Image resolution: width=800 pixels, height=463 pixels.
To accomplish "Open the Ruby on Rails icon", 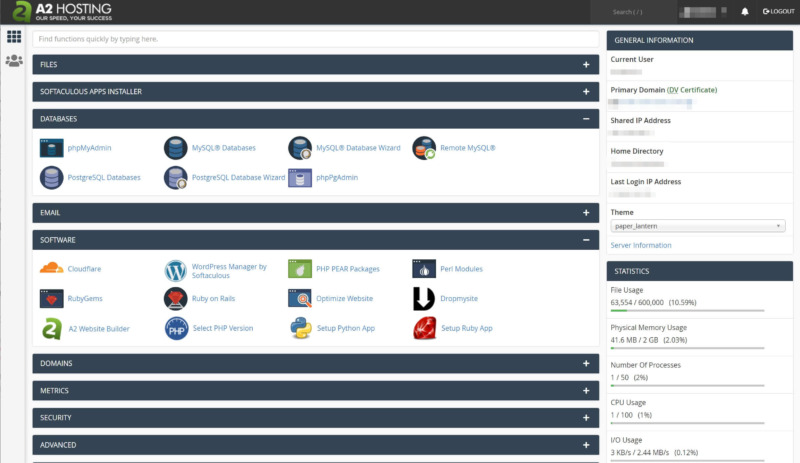I will [x=176, y=299].
